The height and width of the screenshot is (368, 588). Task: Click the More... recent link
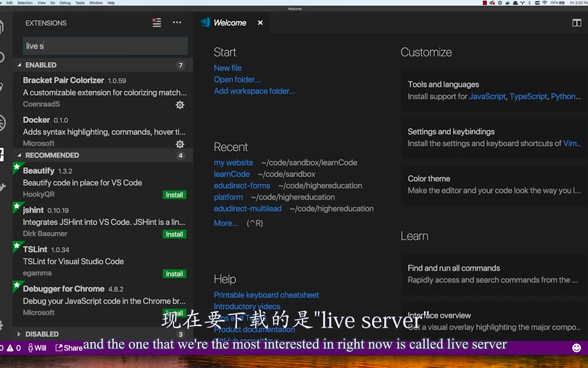pyautogui.click(x=226, y=223)
